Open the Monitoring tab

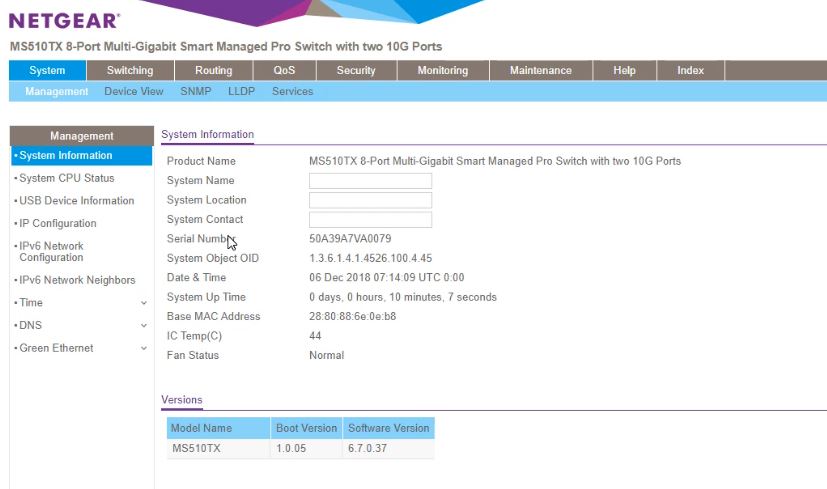coord(443,70)
